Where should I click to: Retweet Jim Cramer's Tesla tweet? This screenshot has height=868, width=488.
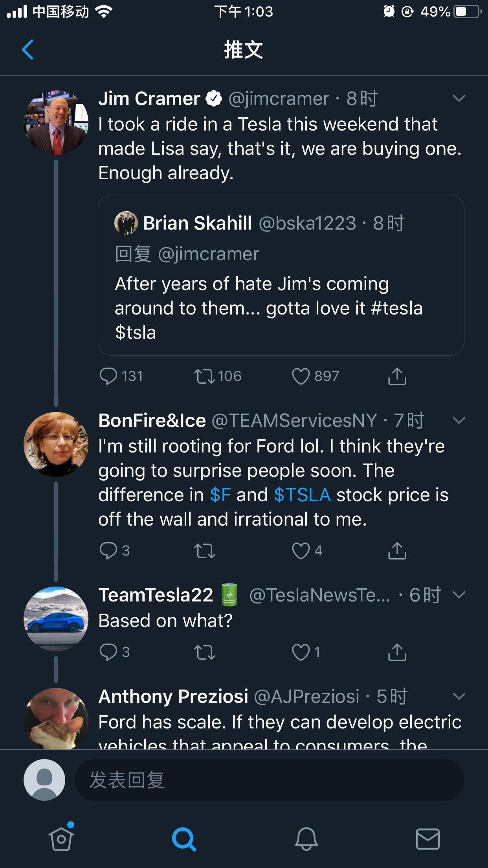pos(204,376)
